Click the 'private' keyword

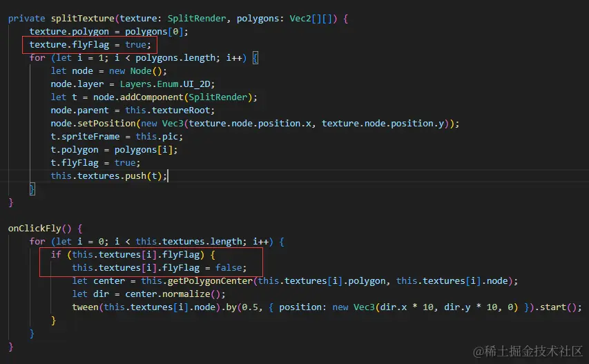(27, 19)
